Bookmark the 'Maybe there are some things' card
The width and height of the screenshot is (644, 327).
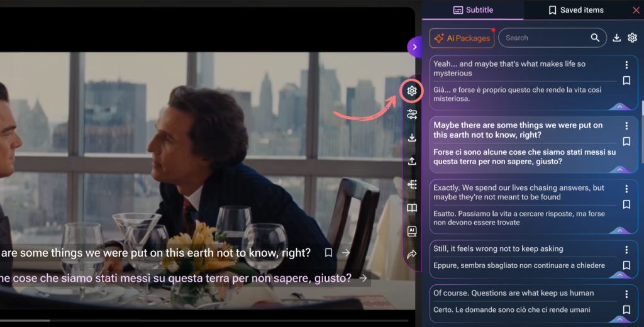click(626, 141)
